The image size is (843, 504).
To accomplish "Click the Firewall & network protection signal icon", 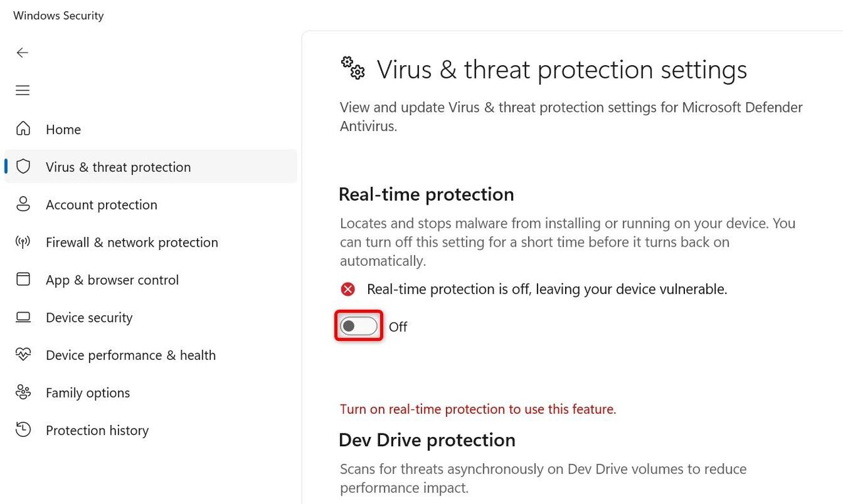I will [23, 242].
